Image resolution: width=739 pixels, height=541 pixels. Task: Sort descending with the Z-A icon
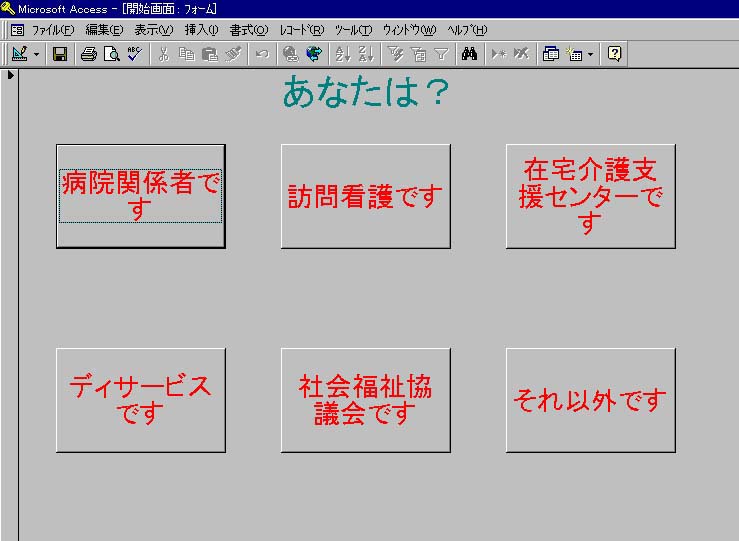[x=366, y=54]
